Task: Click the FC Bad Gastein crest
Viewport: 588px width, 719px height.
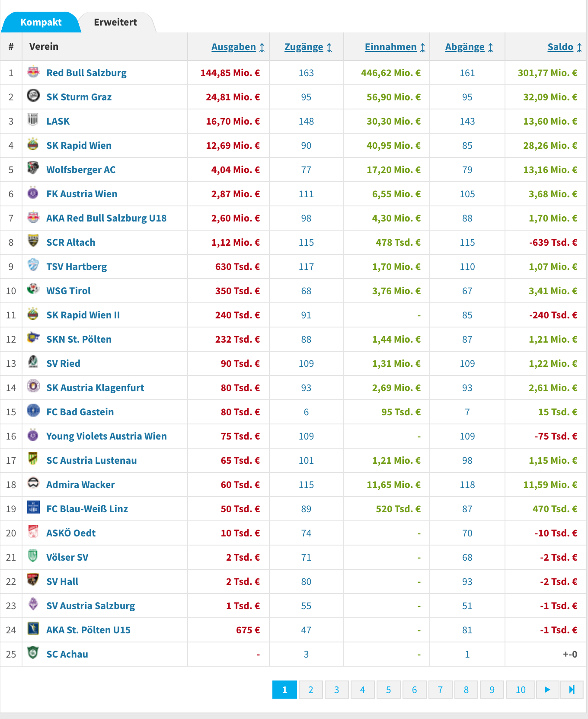Action: point(33,411)
